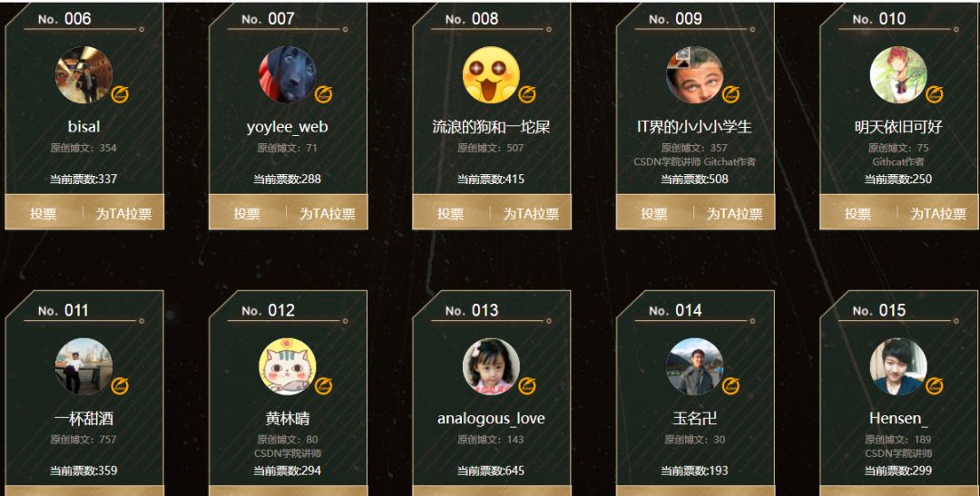The image size is (980, 496).
Task: Open the analogous_love username link
Action: [x=491, y=419]
